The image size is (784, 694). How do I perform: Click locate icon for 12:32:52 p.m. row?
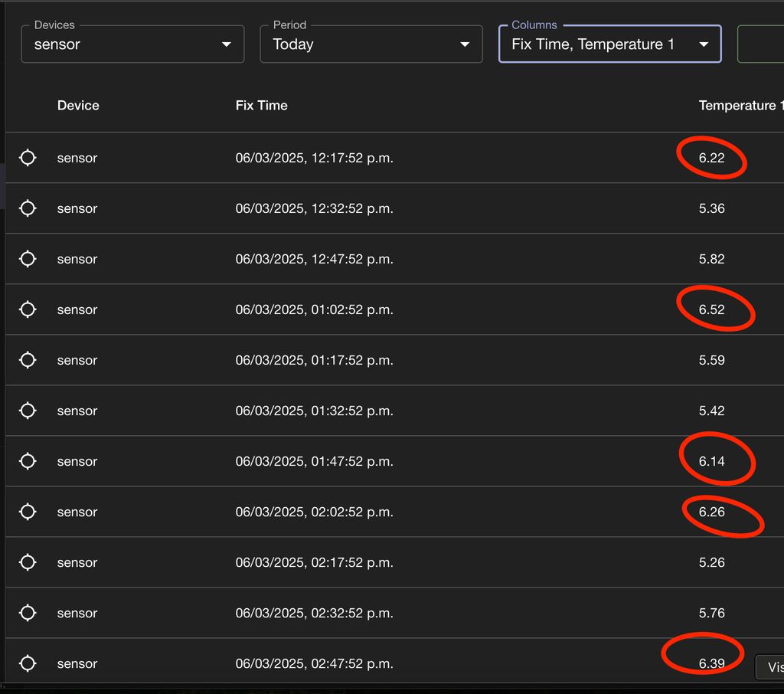point(28,208)
